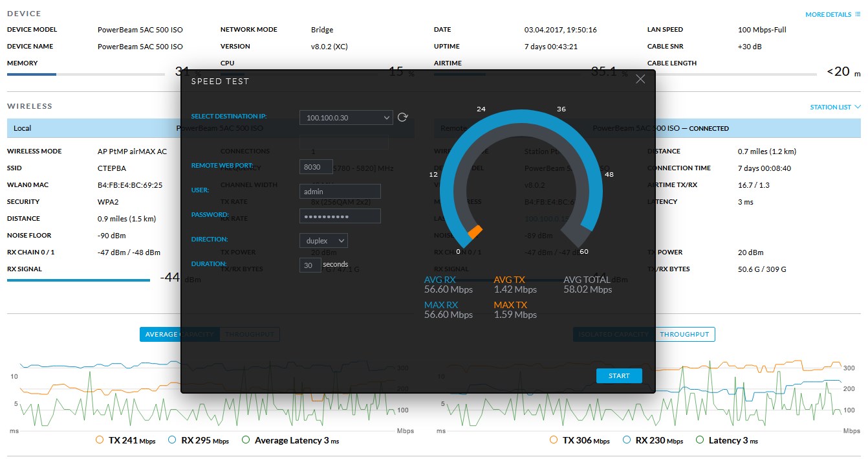Image resolution: width=868 pixels, height=459 pixels.
Task: Start the speed test
Action: click(619, 376)
